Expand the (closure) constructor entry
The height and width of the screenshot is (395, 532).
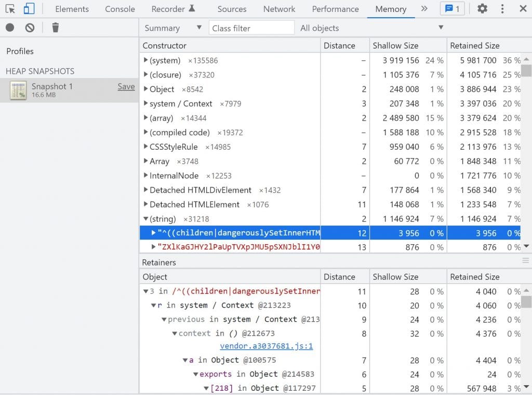pyautogui.click(x=146, y=74)
